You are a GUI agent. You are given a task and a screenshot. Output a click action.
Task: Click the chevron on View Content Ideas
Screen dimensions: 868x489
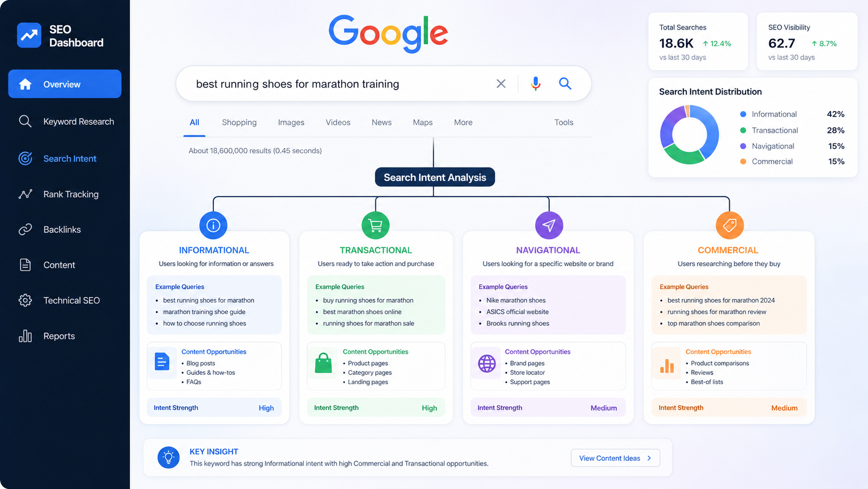(x=649, y=458)
